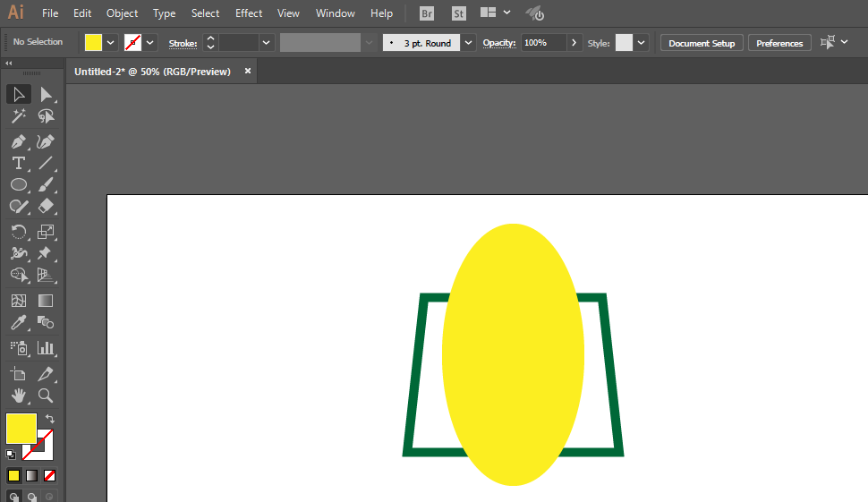Expand the align options dropdown arrow
Viewport: 868px width, 502px height.
(x=844, y=42)
